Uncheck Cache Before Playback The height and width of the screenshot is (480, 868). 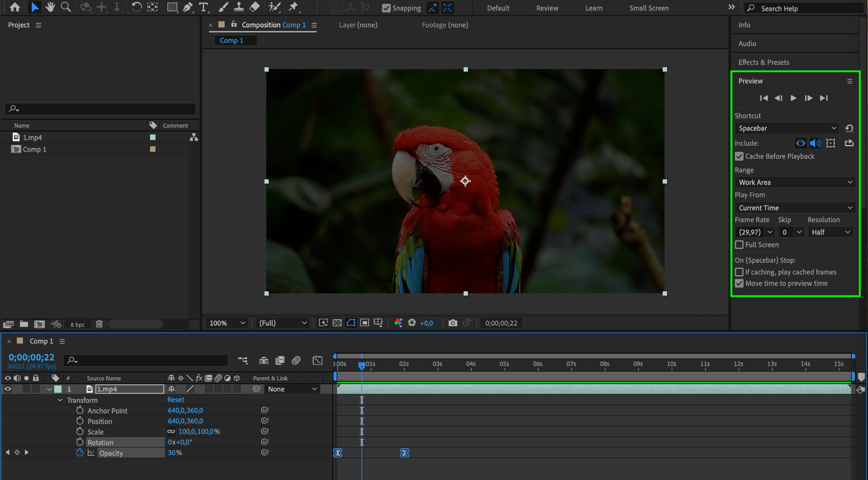[x=740, y=156]
